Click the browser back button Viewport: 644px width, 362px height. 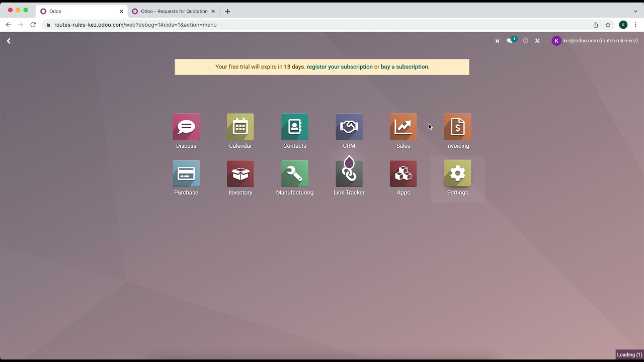[9, 25]
